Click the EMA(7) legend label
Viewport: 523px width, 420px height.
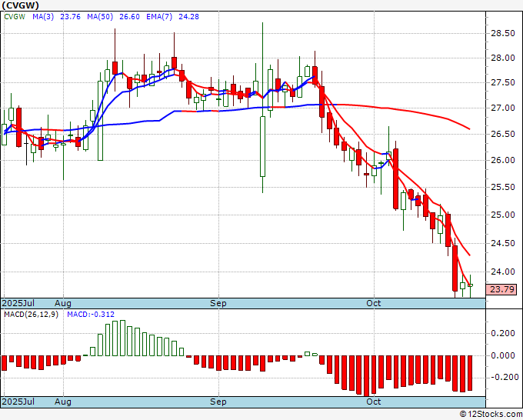159,17
